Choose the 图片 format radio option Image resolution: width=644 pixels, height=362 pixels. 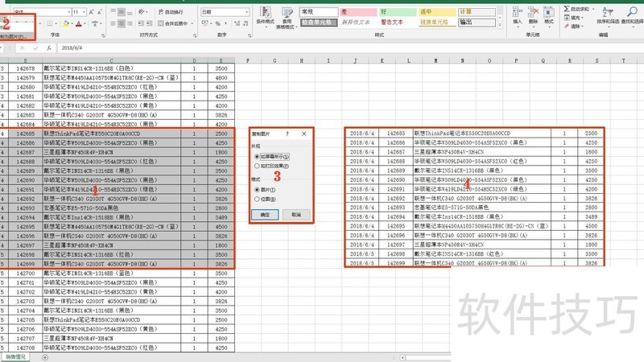pyautogui.click(x=256, y=189)
